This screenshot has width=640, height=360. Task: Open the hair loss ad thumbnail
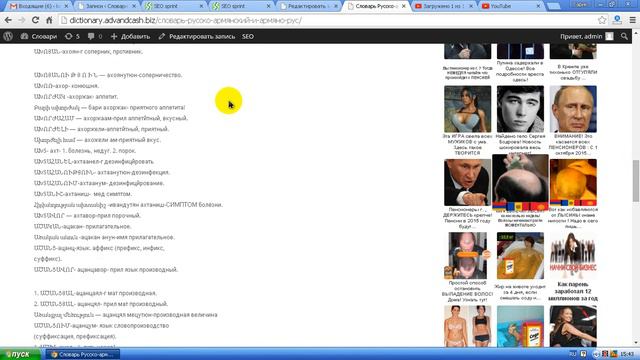point(467,256)
